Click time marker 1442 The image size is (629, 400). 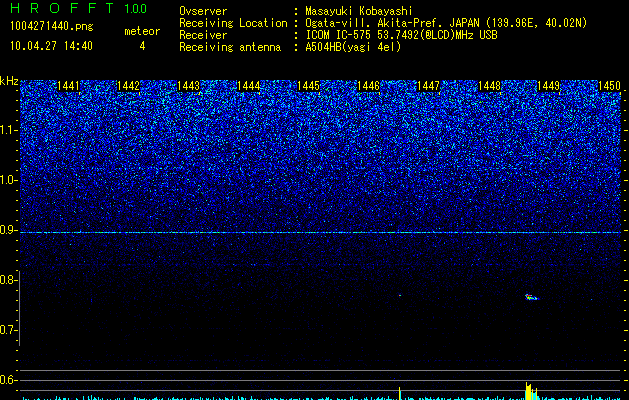[128, 86]
